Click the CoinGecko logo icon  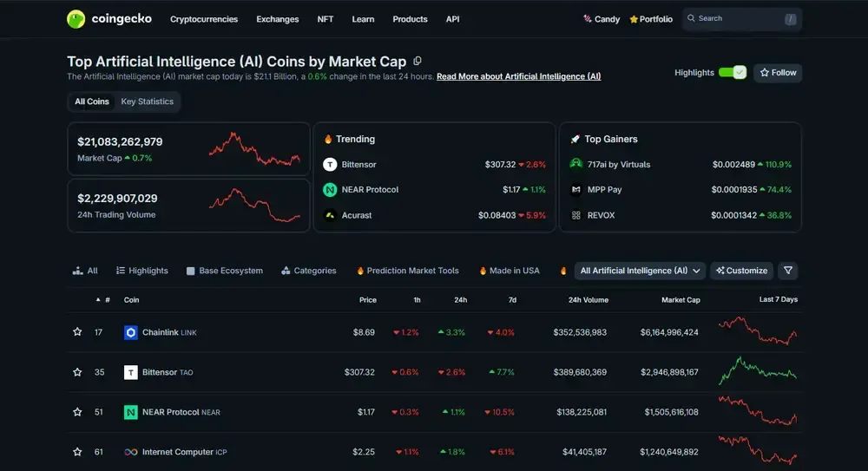coord(76,19)
